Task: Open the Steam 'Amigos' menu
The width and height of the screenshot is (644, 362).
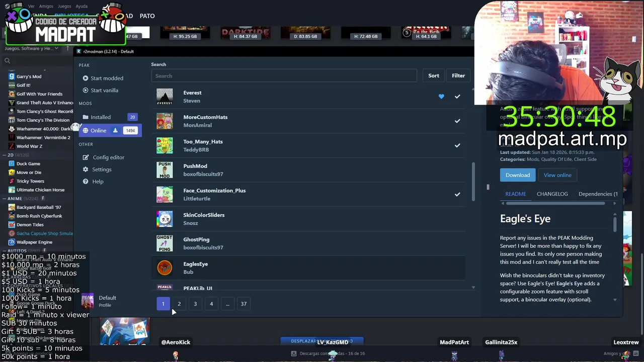Action: [x=46, y=7]
